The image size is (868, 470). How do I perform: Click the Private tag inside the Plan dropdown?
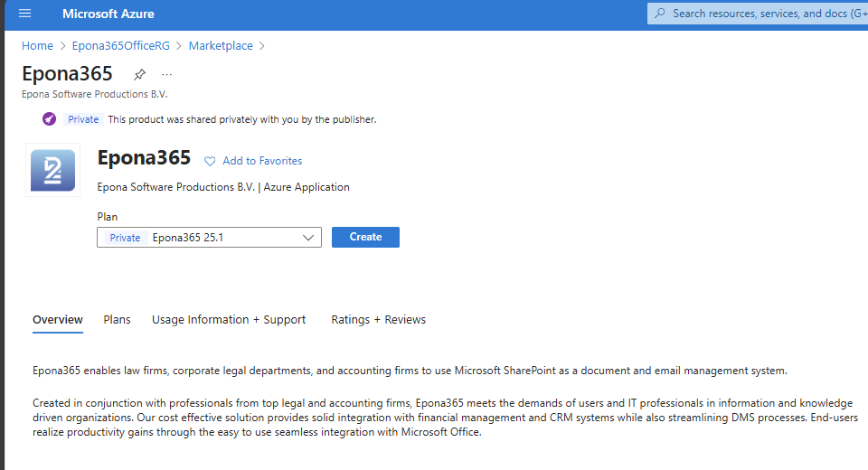tap(125, 238)
